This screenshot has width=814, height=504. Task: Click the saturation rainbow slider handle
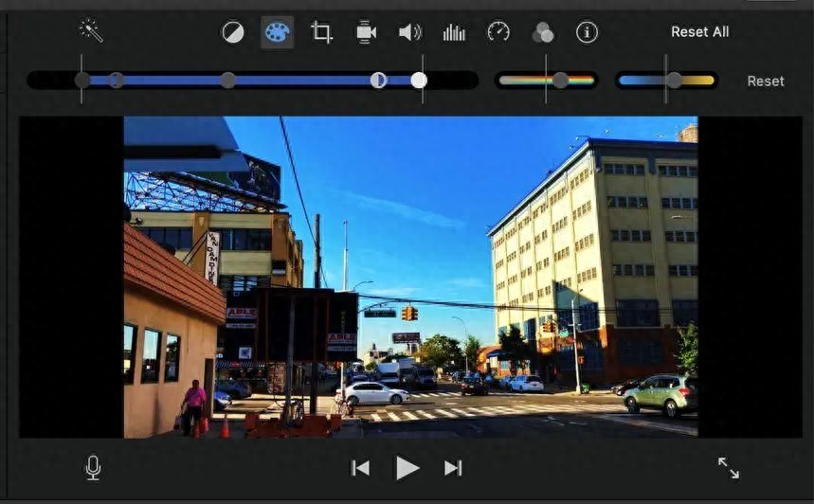point(560,80)
